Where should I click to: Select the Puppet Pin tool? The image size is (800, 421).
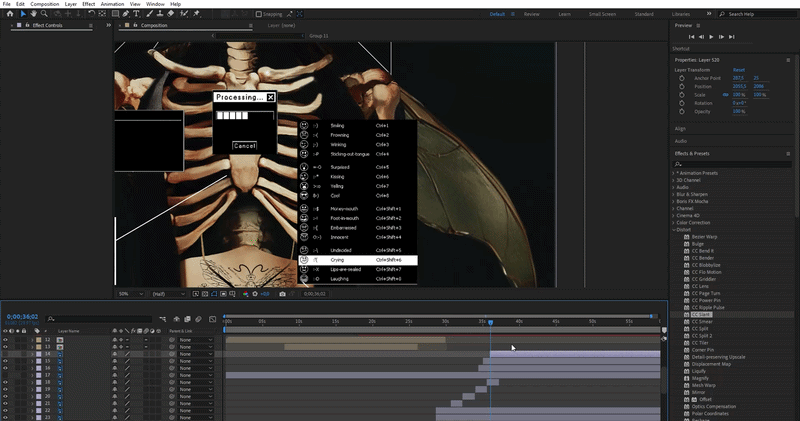coord(196,14)
